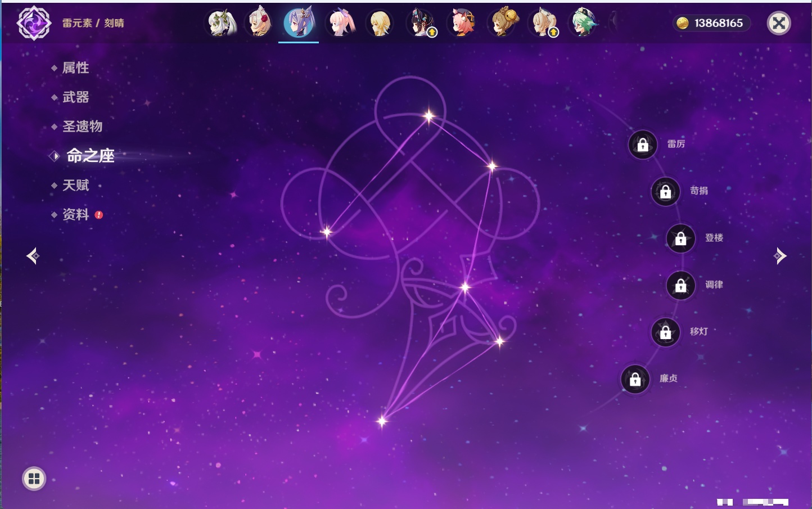Click the 调律 constellation label
Viewport: 812px width, 509px height.
714,285
